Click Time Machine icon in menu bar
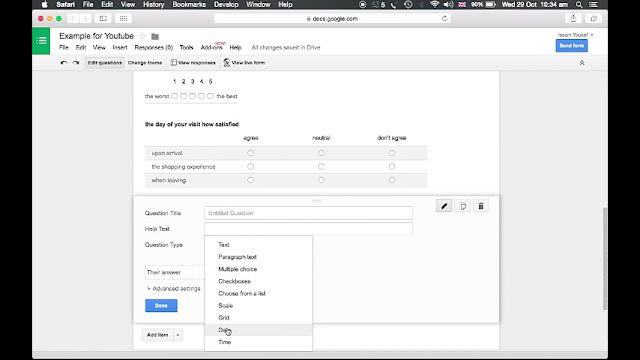Image resolution: width=640 pixels, height=360 pixels. coord(408,4)
